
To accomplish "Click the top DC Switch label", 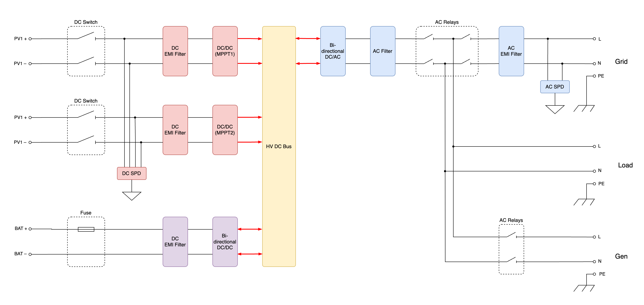I will pos(86,22).
